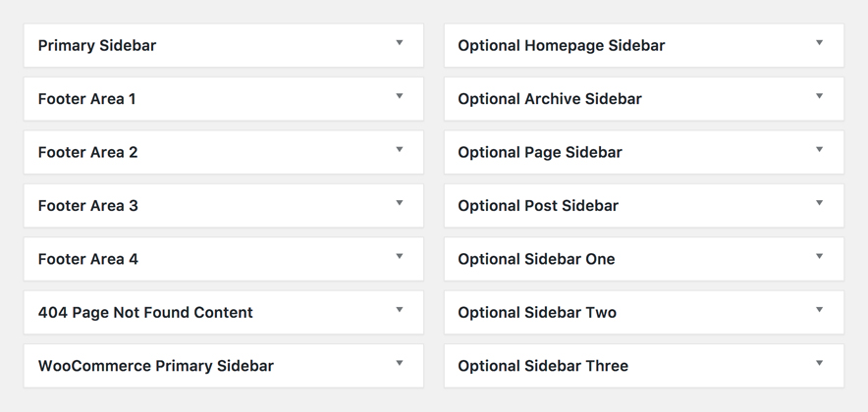Expand Footer Area 1 using its arrow
The height and width of the screenshot is (412, 868).
click(400, 97)
